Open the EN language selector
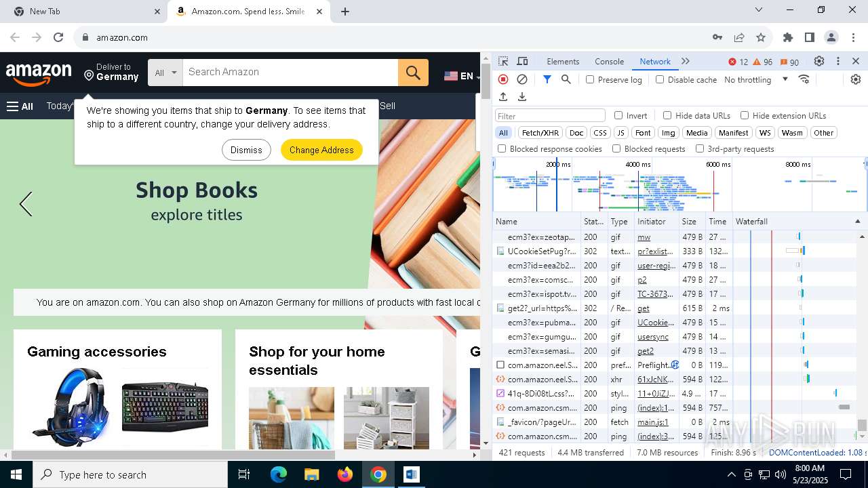The width and height of the screenshot is (868, 488). coord(461,76)
